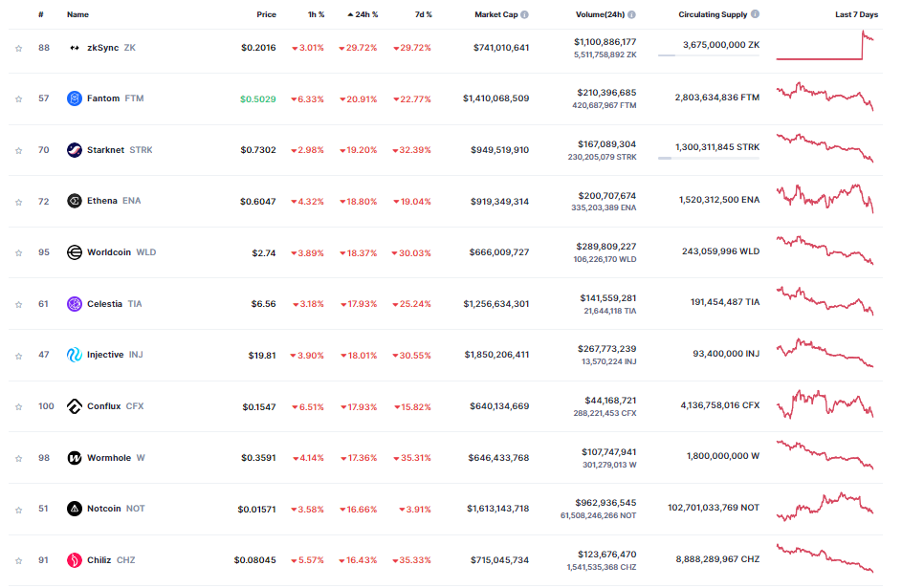Viewport: 902px width, 588px height.
Task: View the Chiliz last 7 days chart
Action: [825, 557]
